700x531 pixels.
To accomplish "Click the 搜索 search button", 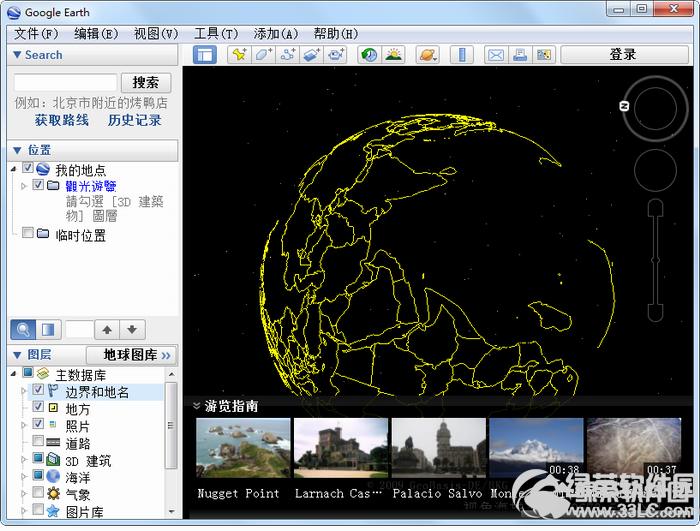I will [146, 83].
